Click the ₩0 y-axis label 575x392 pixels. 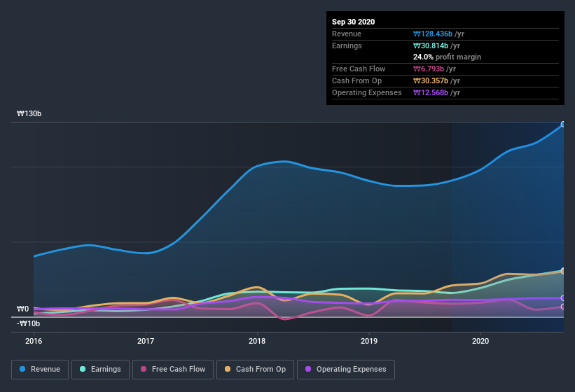click(x=22, y=309)
